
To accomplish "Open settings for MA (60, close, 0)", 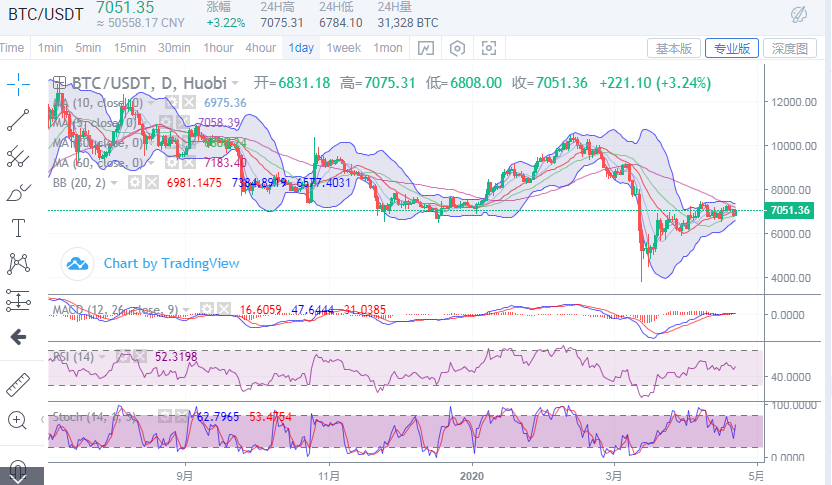I will coord(172,162).
